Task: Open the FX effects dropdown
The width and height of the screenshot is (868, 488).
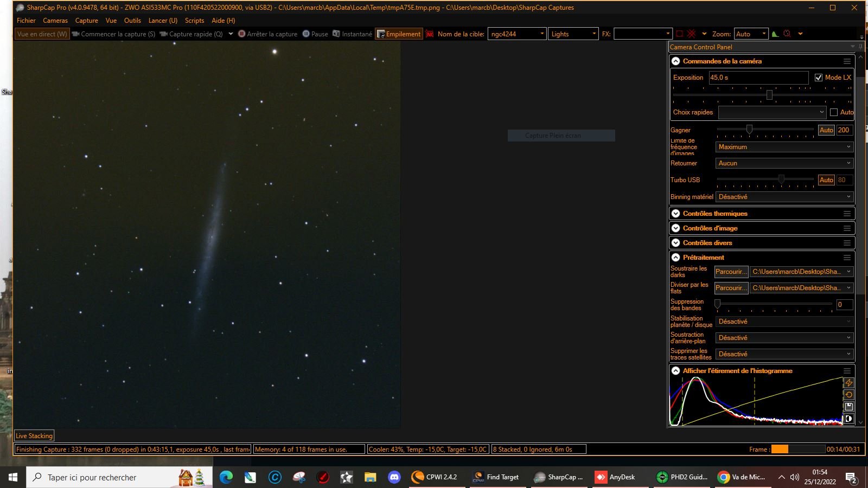Action: click(643, 34)
